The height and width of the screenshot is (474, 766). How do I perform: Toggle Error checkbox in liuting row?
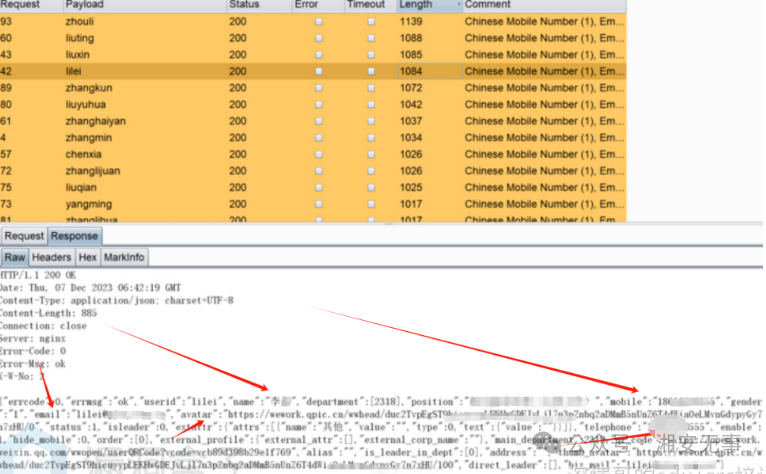319,38
